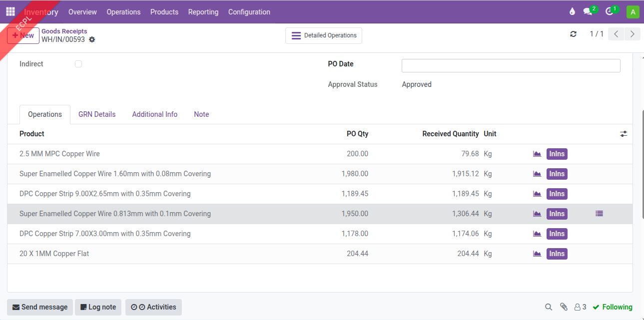Open the activities clock icon in top bar
644x320 pixels.
609,12
